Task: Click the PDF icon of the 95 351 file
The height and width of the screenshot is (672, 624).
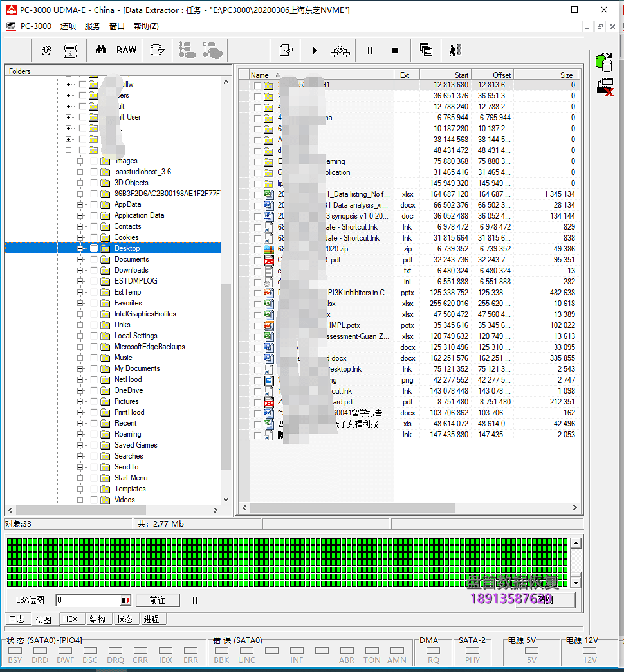Action: pos(269,260)
